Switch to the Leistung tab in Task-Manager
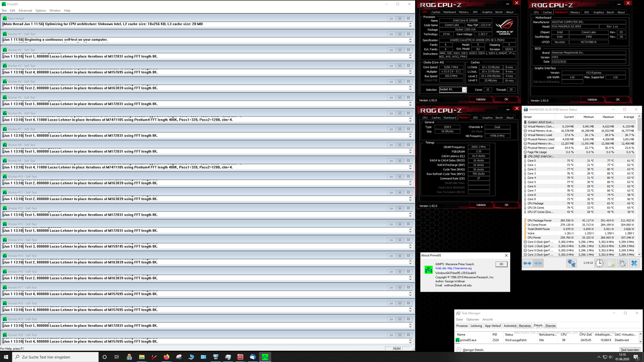The width and height of the screenshot is (644, 362). coord(476,326)
